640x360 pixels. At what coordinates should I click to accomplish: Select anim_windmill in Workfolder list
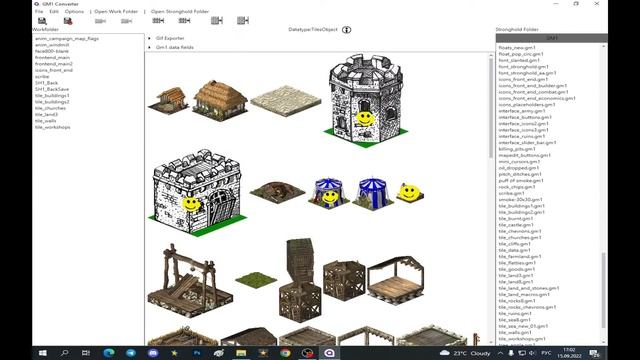click(x=52, y=45)
